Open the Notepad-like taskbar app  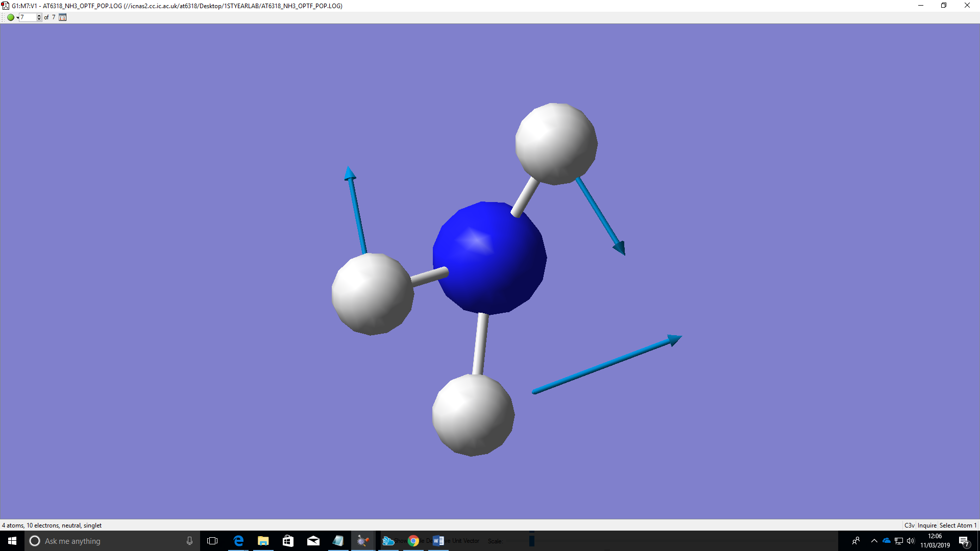(338, 541)
